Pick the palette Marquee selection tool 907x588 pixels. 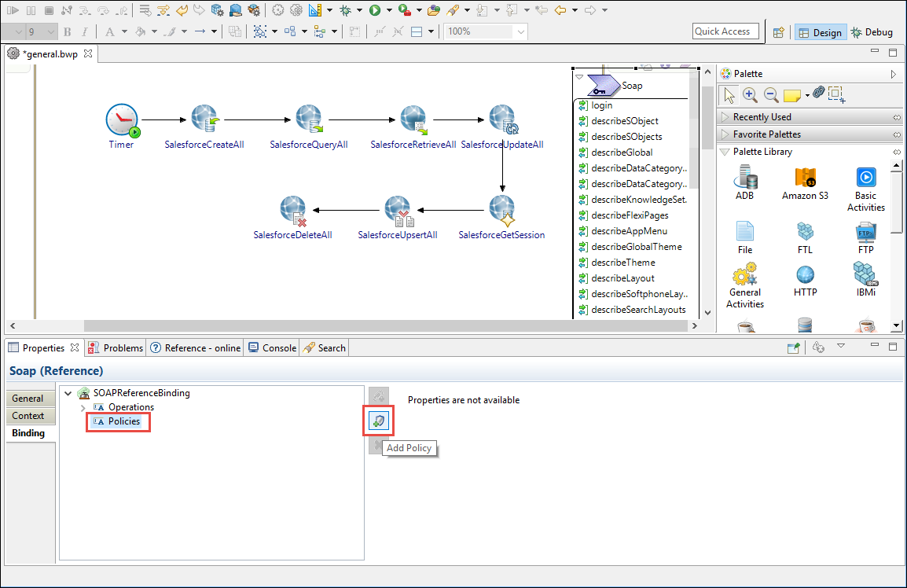coord(836,94)
